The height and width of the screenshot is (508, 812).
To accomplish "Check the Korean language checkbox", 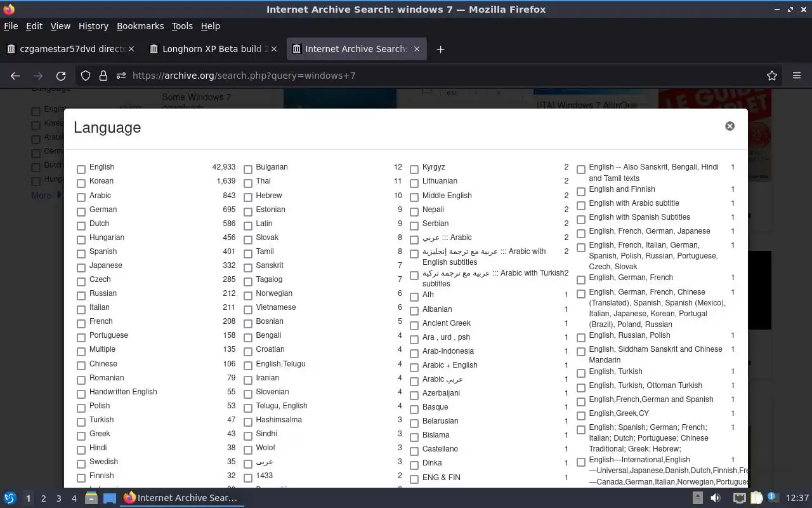I will [81, 184].
